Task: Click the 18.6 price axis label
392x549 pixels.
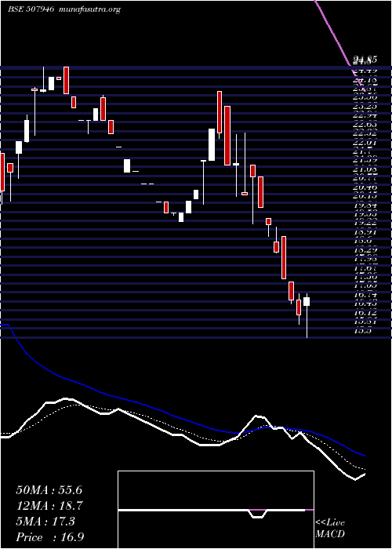Action: coord(362,242)
